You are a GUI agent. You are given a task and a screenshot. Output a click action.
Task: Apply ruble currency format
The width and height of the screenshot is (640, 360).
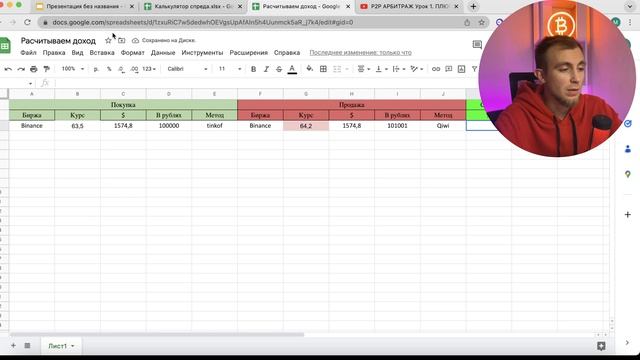click(96, 69)
